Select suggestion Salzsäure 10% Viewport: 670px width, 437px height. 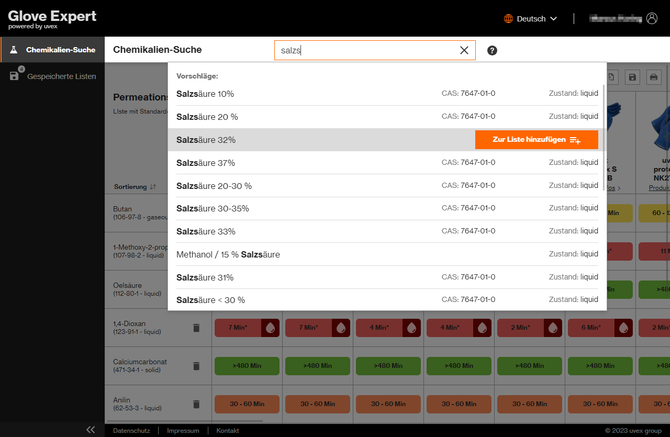387,94
